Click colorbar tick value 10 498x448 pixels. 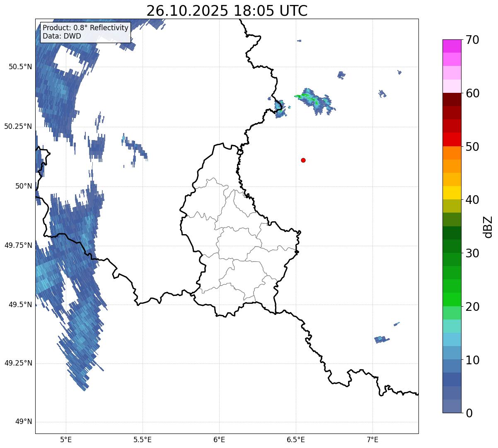pos(473,360)
